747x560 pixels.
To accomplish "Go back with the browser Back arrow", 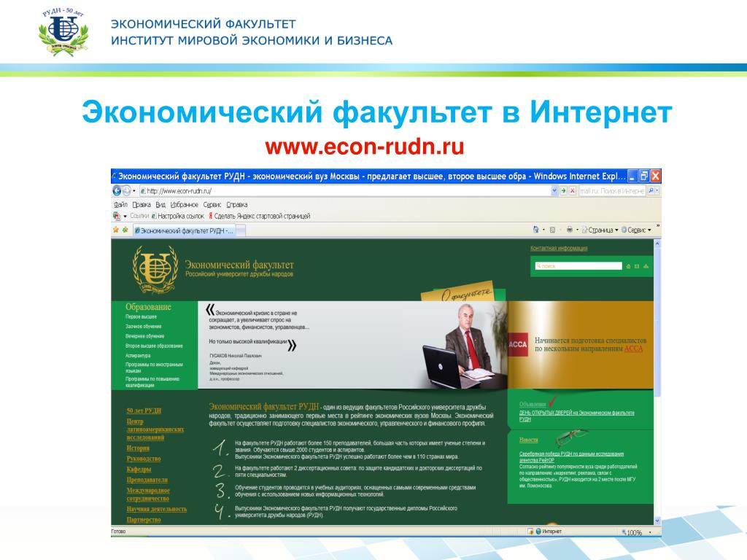I will click(x=117, y=190).
